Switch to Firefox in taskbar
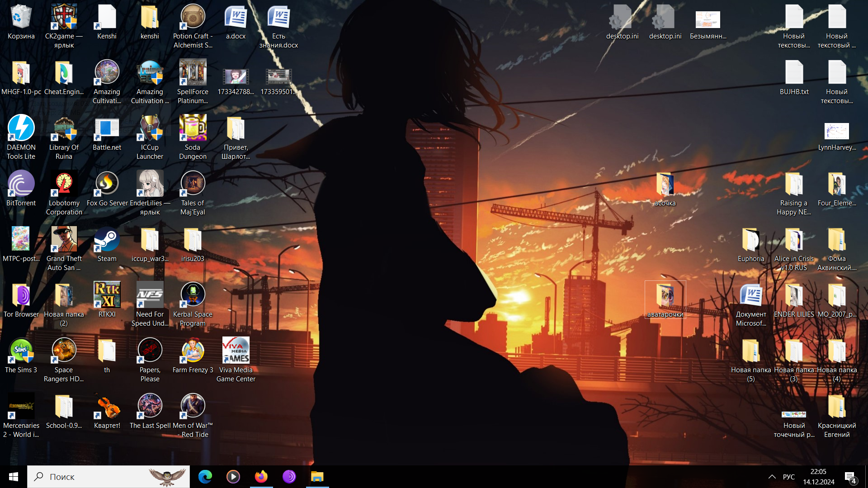Image resolution: width=868 pixels, height=488 pixels. (261, 477)
